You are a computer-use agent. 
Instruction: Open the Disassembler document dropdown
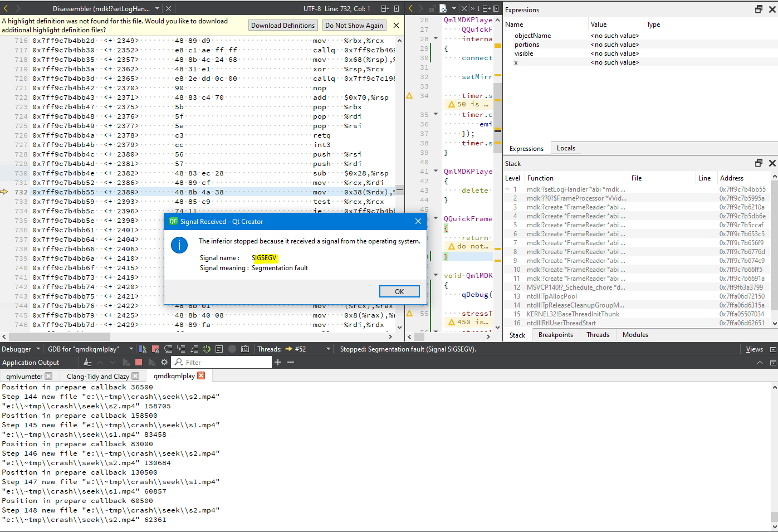tap(106, 8)
